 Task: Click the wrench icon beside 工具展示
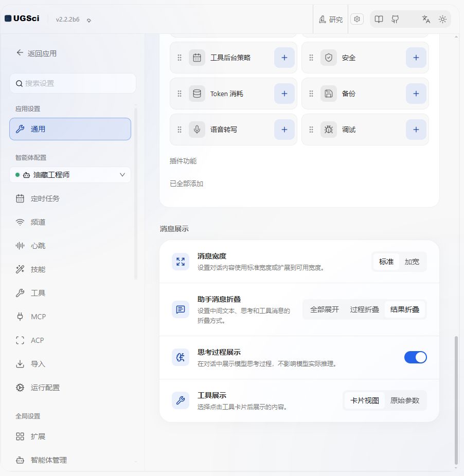(181, 401)
